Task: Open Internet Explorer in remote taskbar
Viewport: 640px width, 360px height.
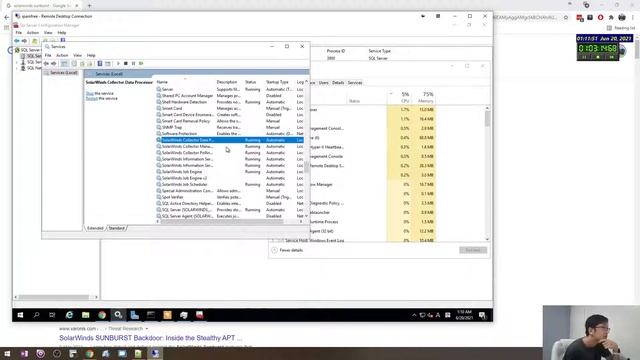Action: click(69, 315)
